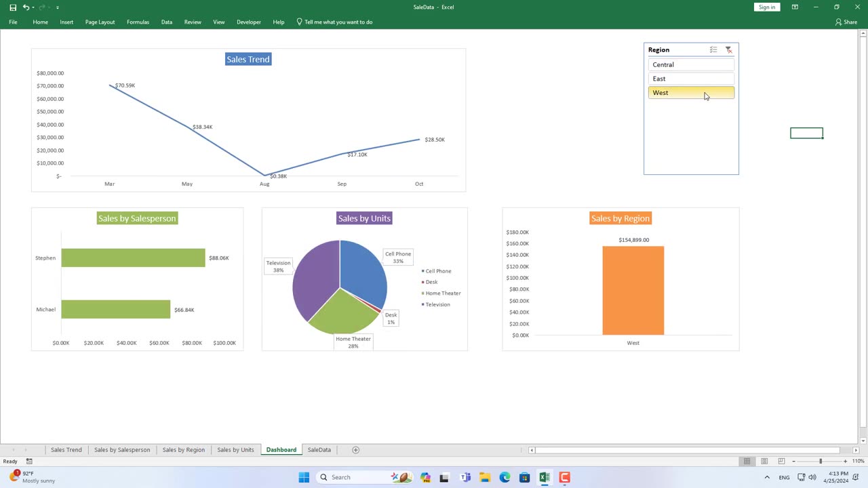Select the Sales by Region chart title
Screen dimensions: 868x488
[620, 218]
